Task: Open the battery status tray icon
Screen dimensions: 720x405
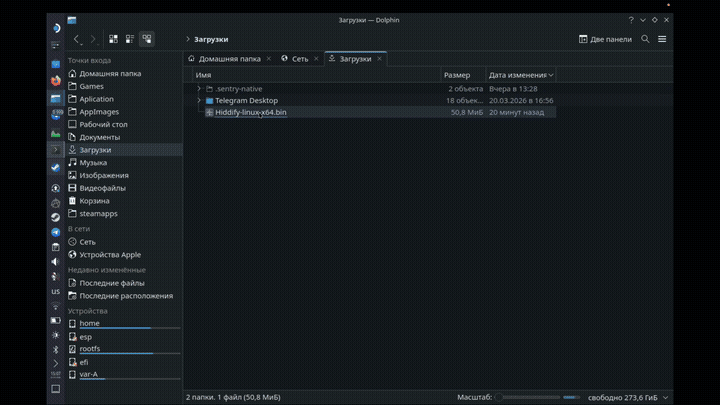Action: (x=56, y=321)
